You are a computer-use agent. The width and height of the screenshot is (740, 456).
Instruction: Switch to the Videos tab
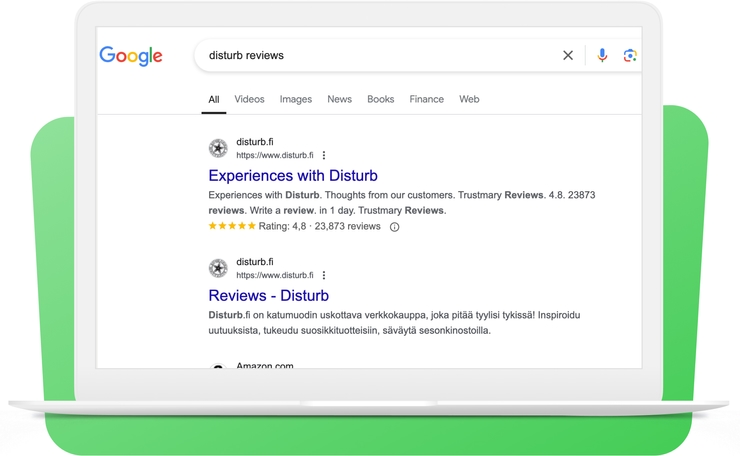pos(249,99)
